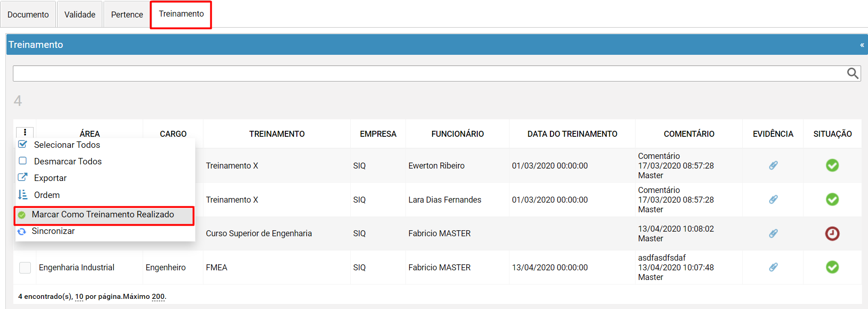Click the sort icon beside Ordem
The image size is (868, 309).
click(x=23, y=194)
